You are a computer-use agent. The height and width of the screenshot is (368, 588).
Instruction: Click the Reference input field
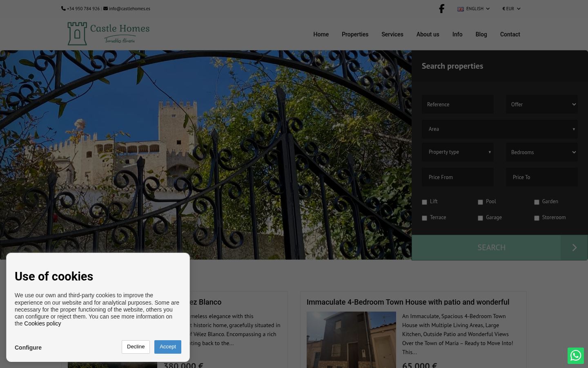[458, 104]
